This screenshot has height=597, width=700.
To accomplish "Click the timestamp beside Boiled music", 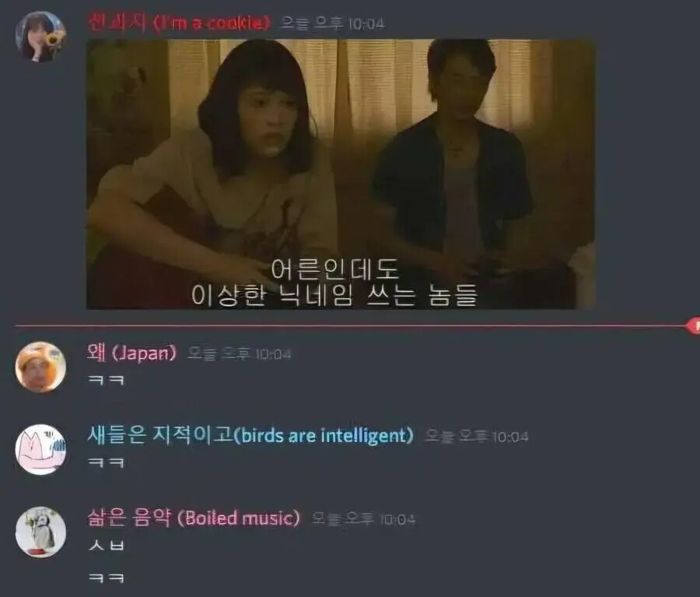I will (x=363, y=518).
